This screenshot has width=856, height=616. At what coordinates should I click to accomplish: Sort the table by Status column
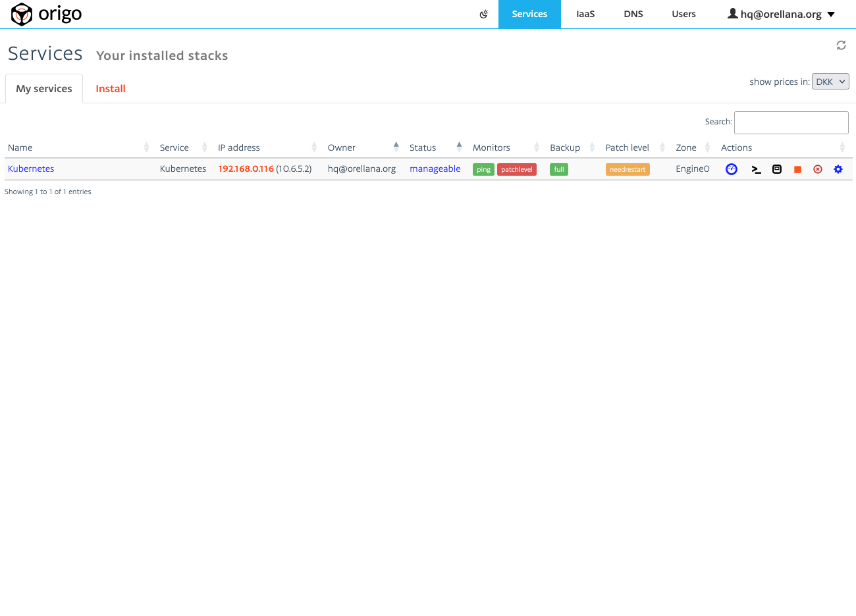tap(423, 147)
